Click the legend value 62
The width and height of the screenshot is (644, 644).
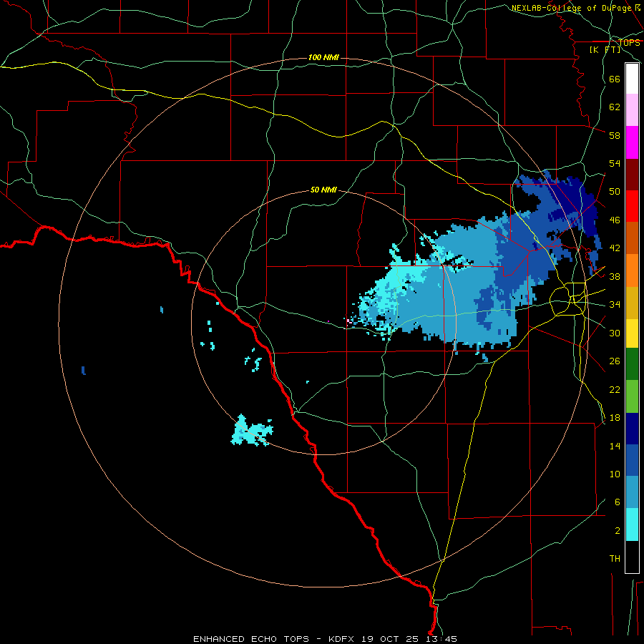(x=615, y=107)
